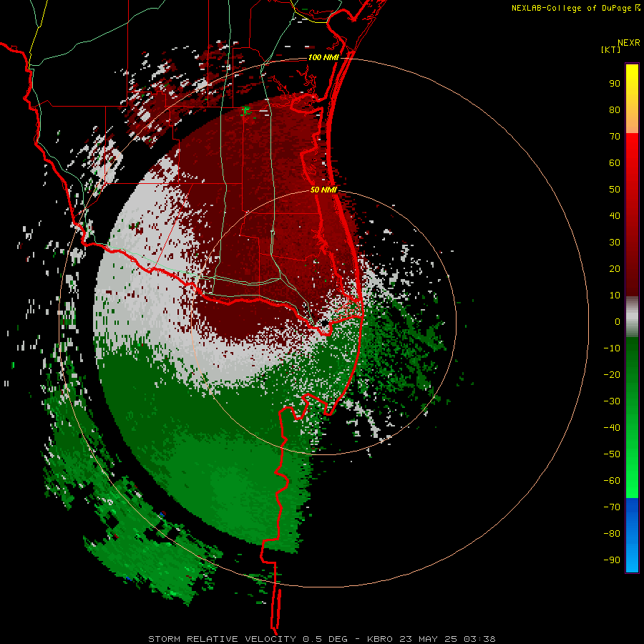
Task: Click the 40 value on the velocity scale
Action: click(615, 216)
